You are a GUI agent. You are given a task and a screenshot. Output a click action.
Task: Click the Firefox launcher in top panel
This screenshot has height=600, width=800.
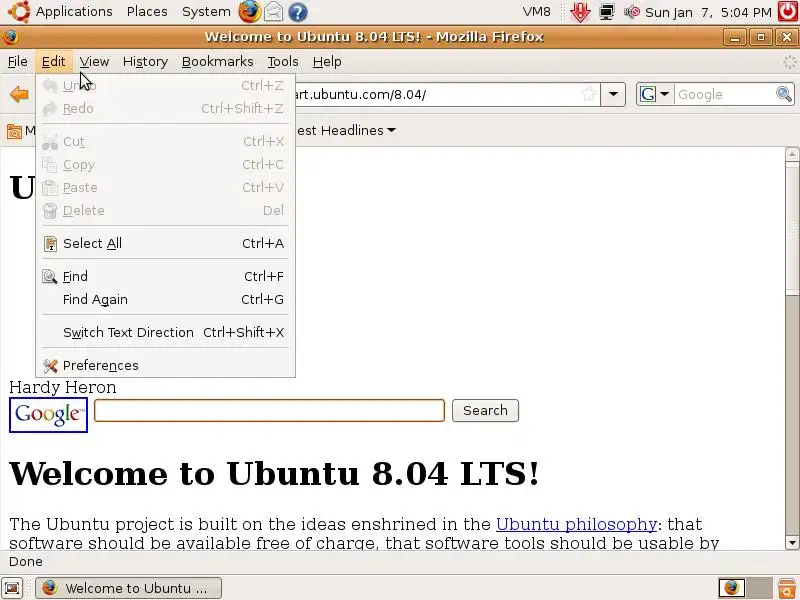coord(249,11)
